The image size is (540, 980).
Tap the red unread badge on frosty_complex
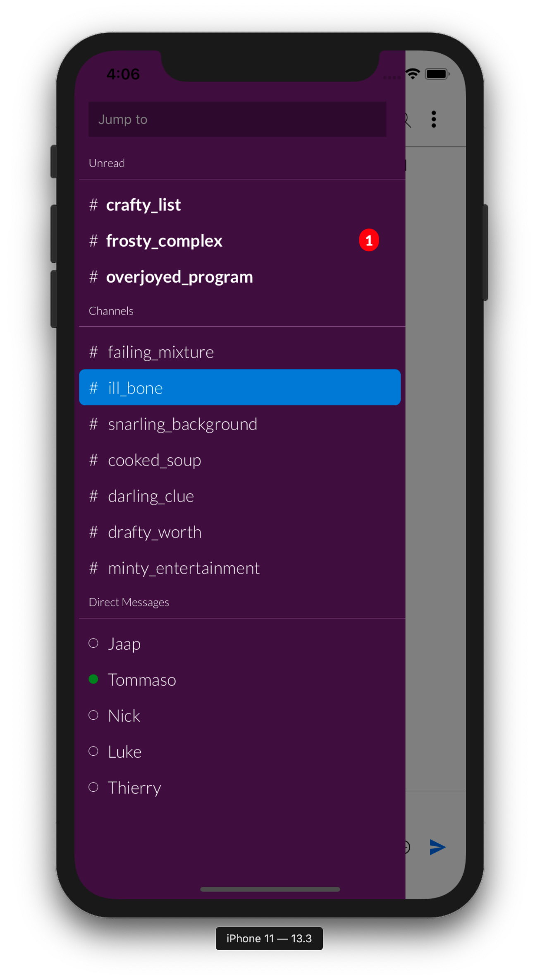(x=369, y=240)
